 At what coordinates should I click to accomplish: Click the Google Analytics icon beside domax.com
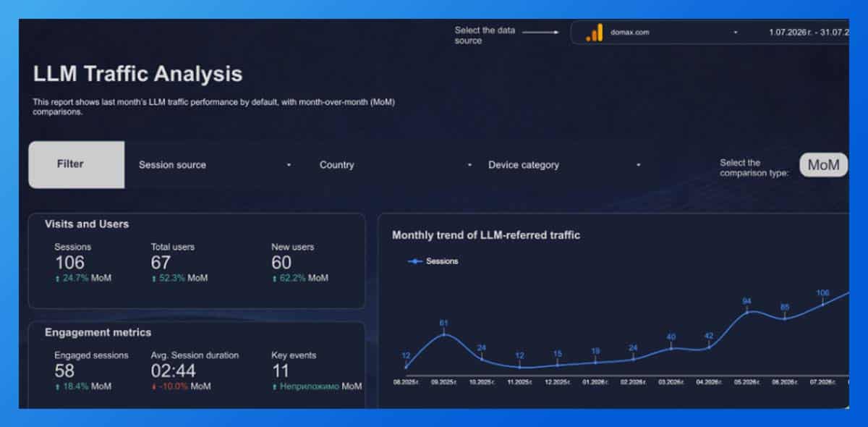pos(594,33)
